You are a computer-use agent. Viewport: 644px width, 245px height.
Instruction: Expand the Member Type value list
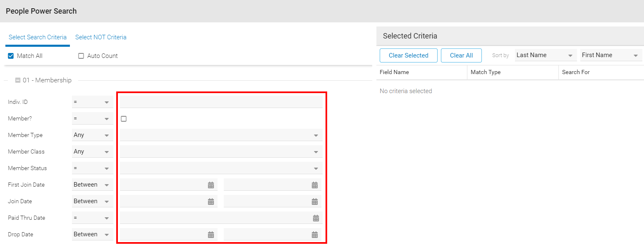point(221,135)
